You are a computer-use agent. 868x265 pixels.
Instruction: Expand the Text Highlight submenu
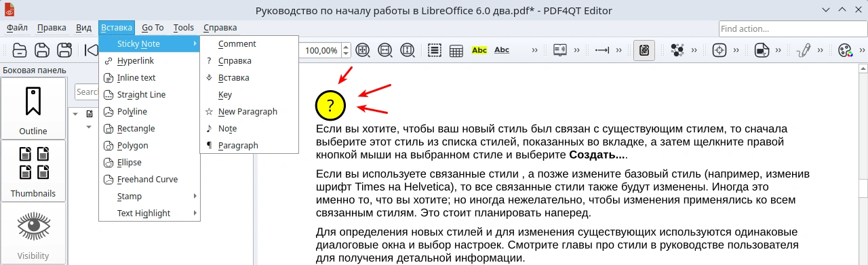pos(149,213)
